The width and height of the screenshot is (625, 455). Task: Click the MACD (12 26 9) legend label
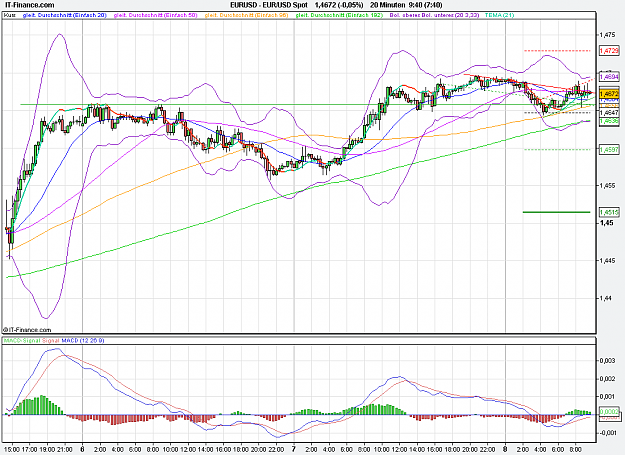(x=83, y=340)
